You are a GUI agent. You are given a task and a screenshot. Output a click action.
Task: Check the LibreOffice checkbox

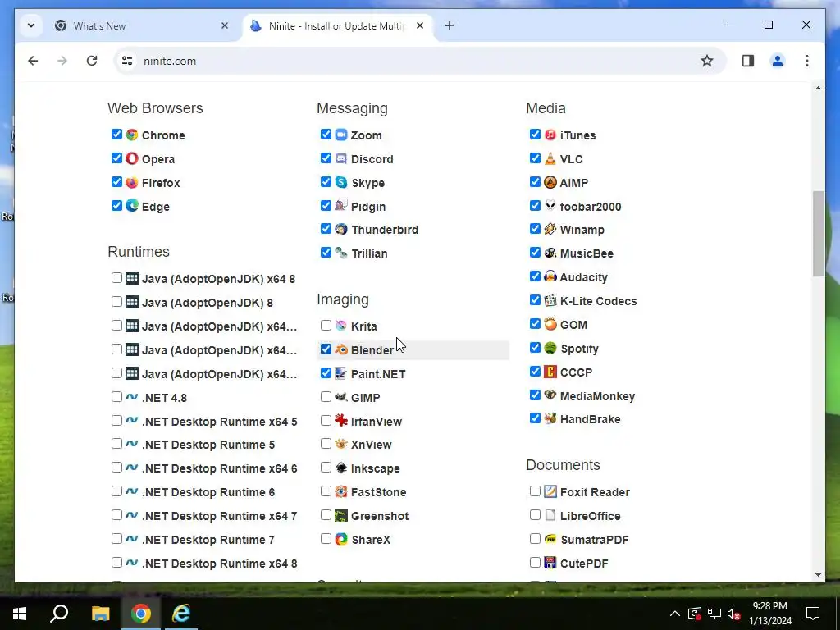click(535, 515)
